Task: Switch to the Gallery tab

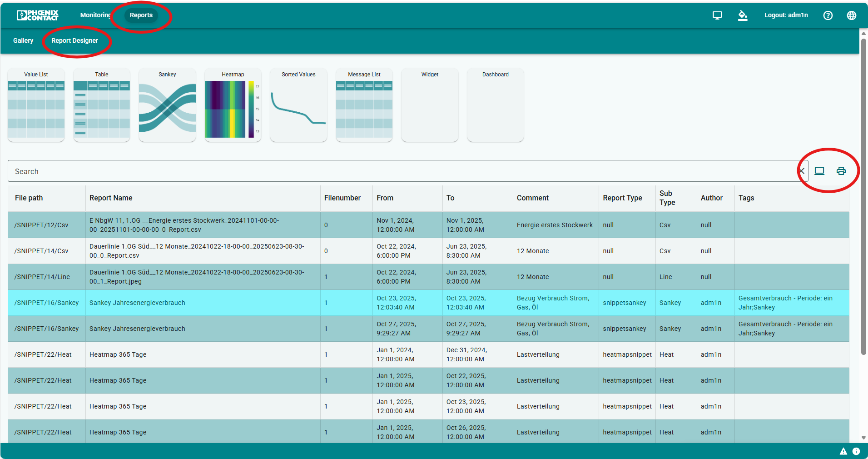Action: point(23,40)
